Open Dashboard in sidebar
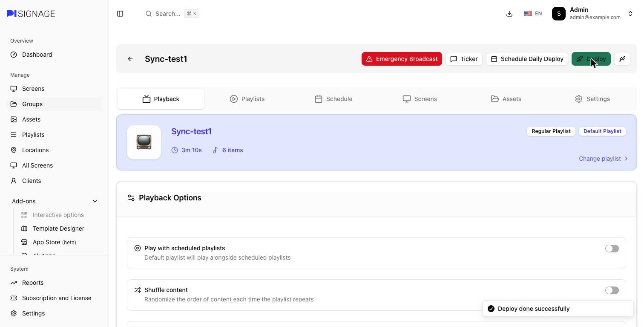Image resolution: width=644 pixels, height=327 pixels. 54,55
